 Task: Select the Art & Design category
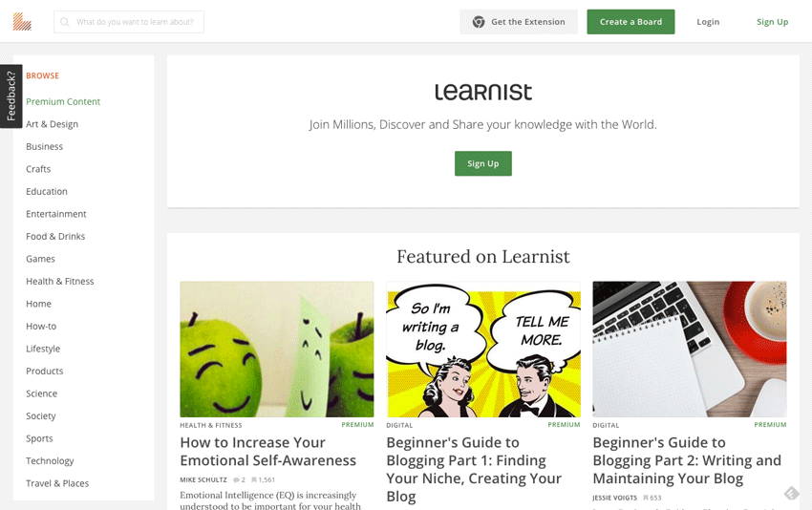tap(52, 124)
